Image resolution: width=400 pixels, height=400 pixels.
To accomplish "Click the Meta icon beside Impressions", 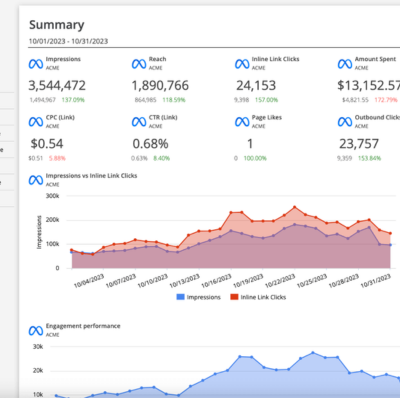I will [x=36, y=64].
